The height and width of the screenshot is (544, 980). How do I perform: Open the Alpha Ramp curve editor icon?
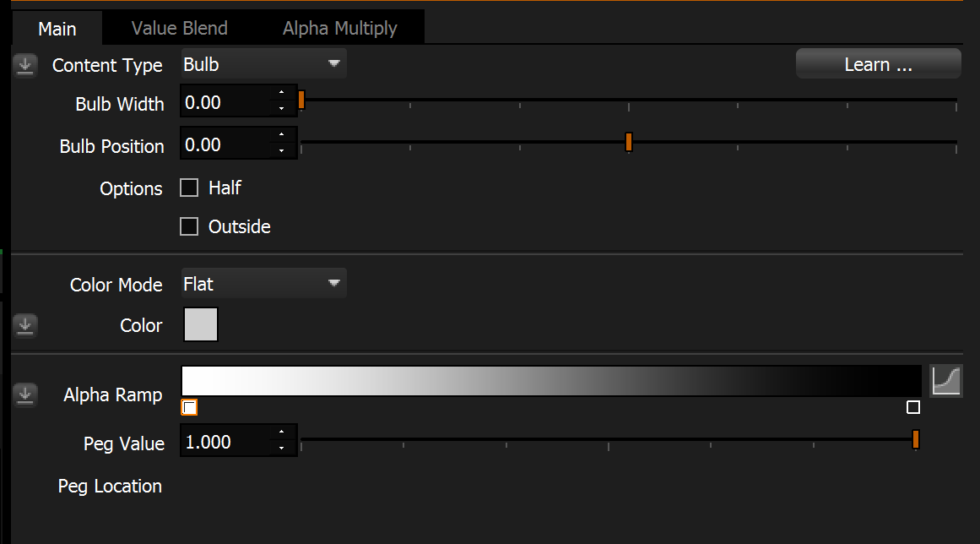point(946,381)
